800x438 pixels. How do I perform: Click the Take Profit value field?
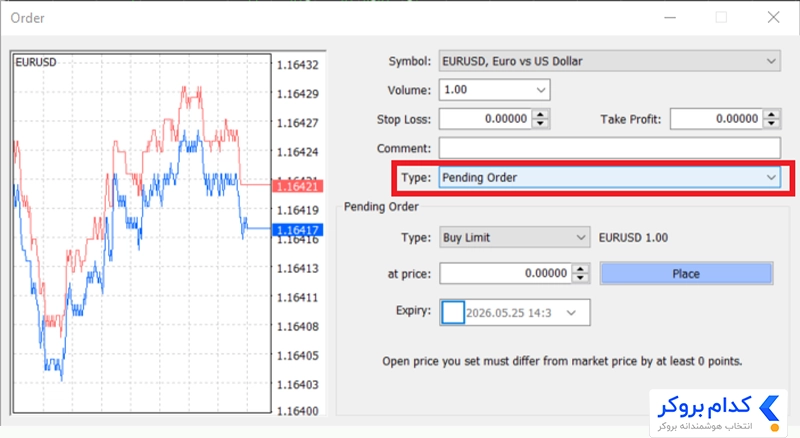tap(716, 119)
